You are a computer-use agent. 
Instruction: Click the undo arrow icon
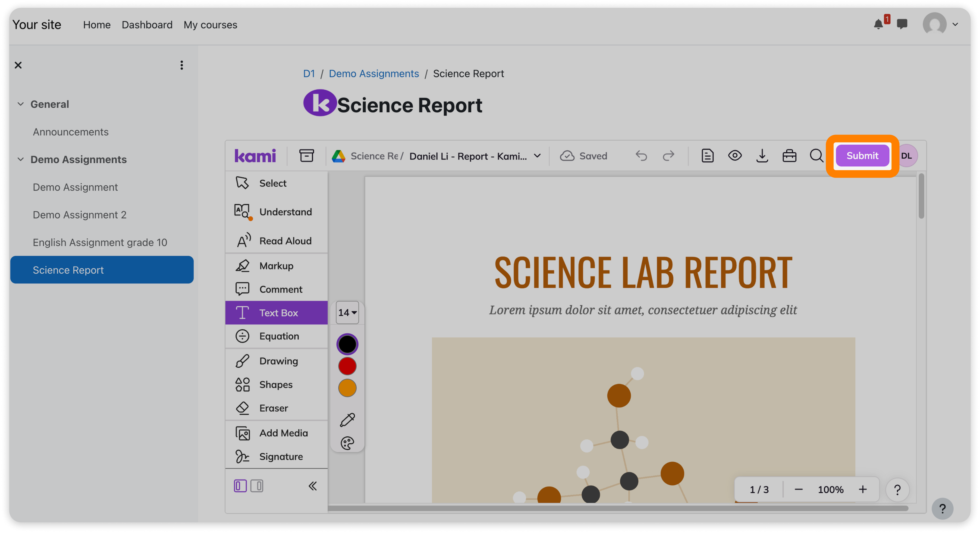pyautogui.click(x=641, y=155)
